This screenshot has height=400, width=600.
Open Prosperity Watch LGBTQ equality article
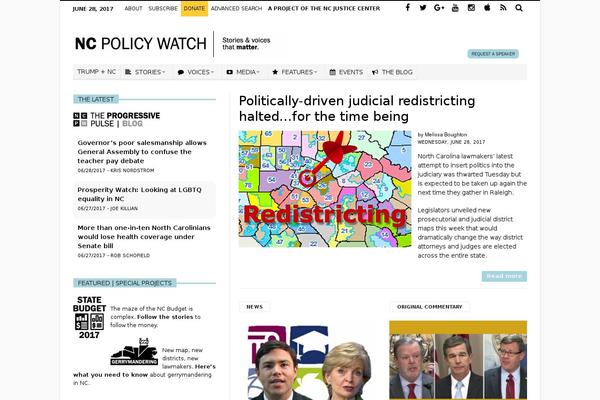click(139, 194)
